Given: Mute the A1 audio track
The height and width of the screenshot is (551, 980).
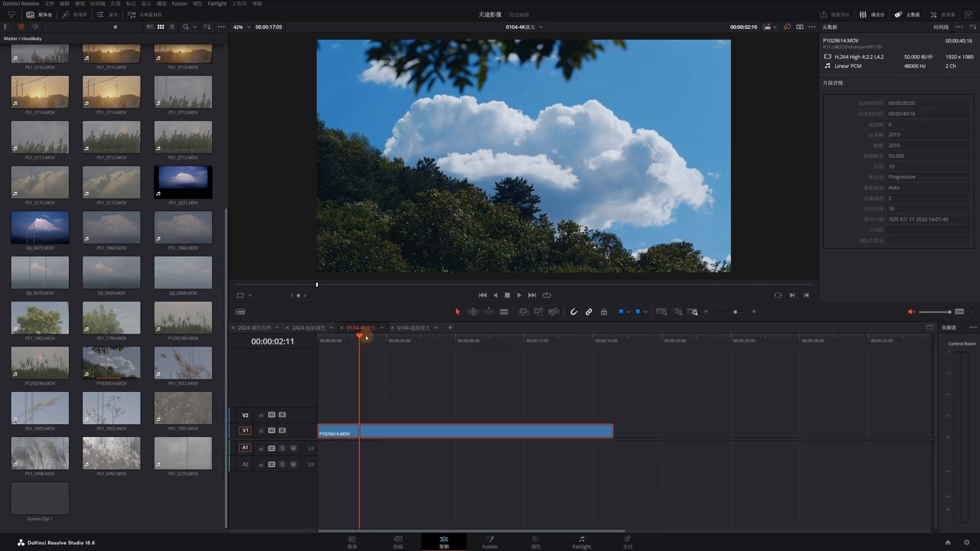Looking at the screenshot, I should tap(293, 448).
